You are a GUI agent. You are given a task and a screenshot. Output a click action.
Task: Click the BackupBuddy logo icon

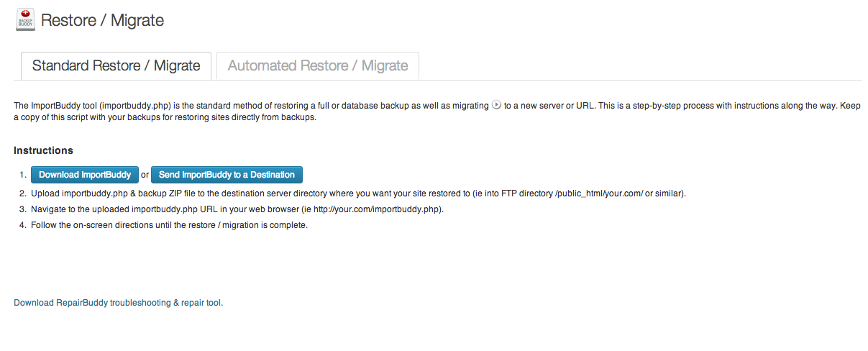pos(26,19)
